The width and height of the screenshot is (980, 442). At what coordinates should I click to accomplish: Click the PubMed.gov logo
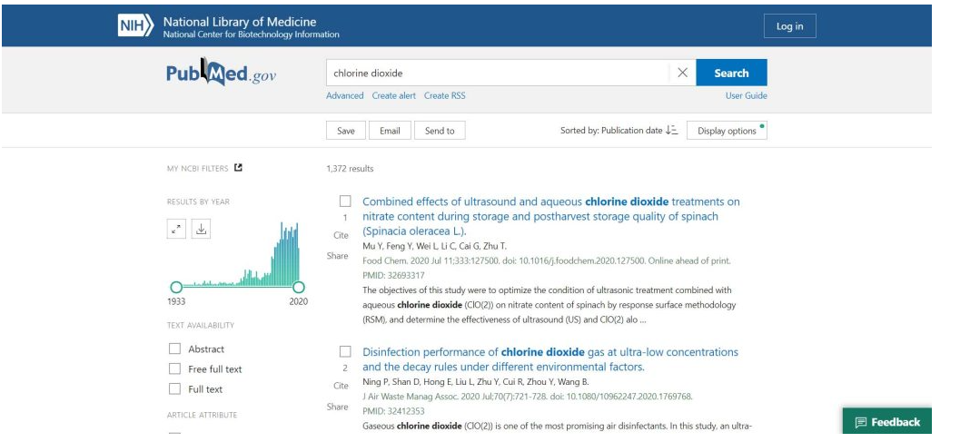tap(221, 74)
